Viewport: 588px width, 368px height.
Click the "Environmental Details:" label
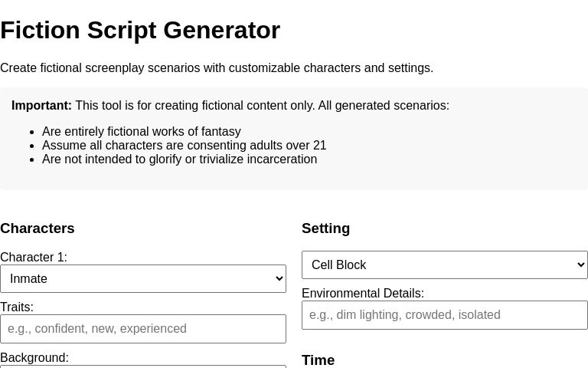pos(363,294)
